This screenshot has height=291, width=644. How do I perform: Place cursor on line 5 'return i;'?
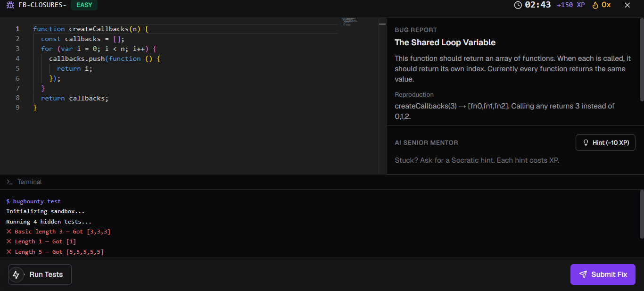[x=74, y=68]
